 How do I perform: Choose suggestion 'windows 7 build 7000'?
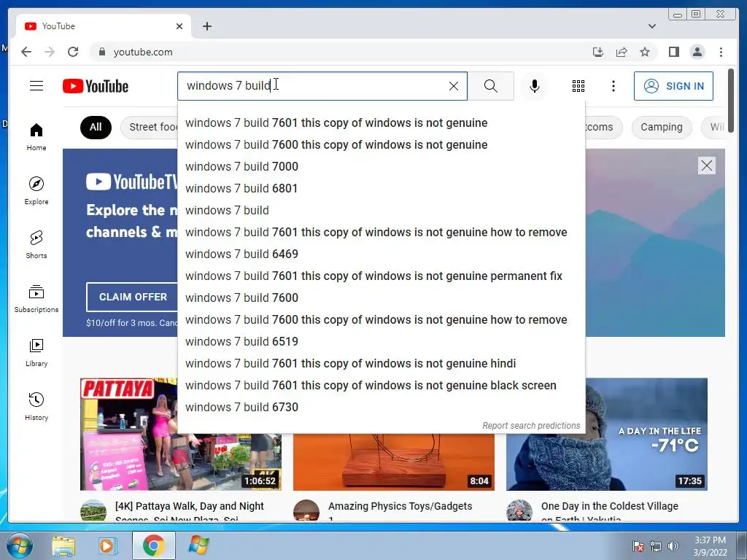click(381, 166)
